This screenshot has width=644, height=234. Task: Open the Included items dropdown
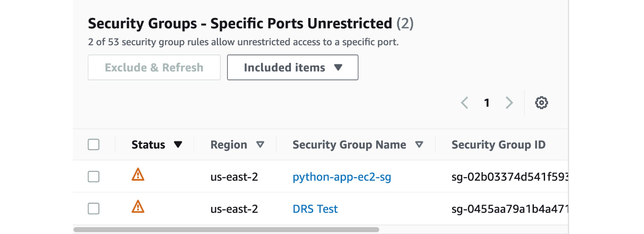pos(293,67)
